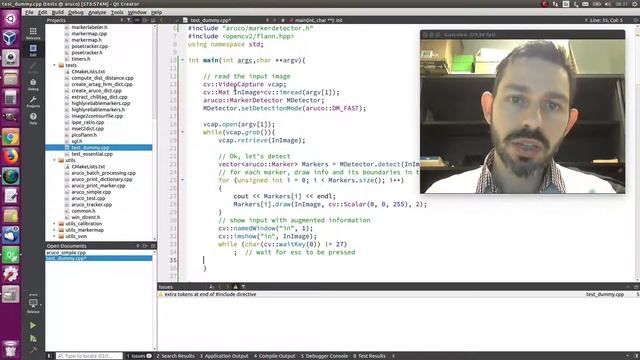Switch to Edit mode
This screenshot has width=640, height=360.
coord(33,50)
